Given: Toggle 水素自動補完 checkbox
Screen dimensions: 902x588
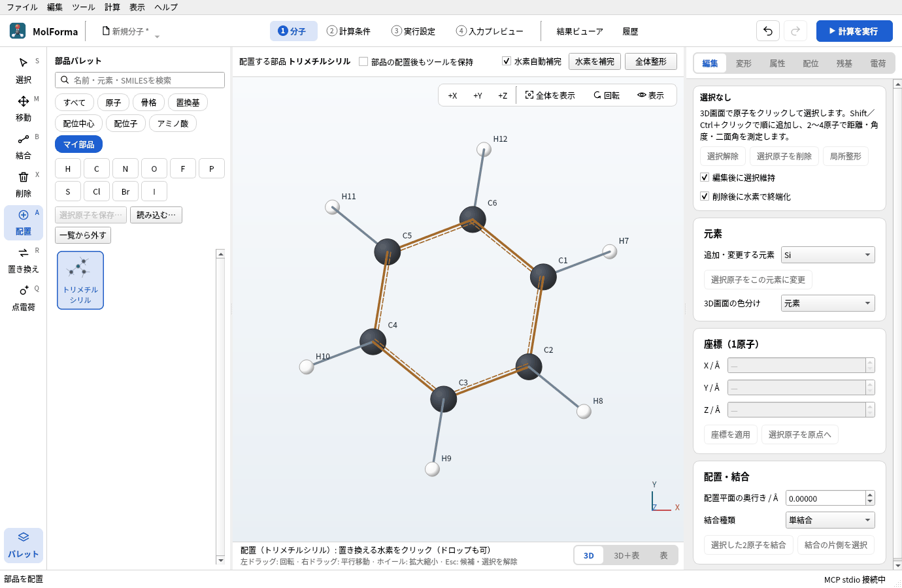Looking at the screenshot, I should (x=507, y=61).
